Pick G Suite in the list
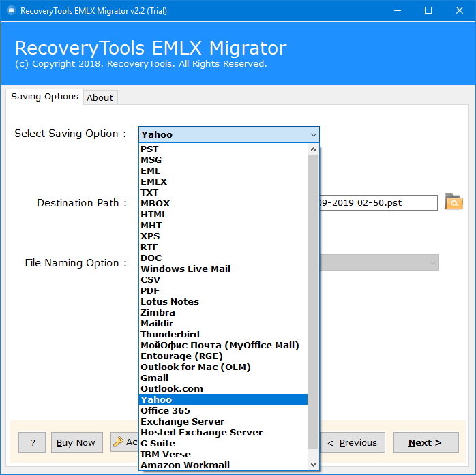 coord(223,444)
